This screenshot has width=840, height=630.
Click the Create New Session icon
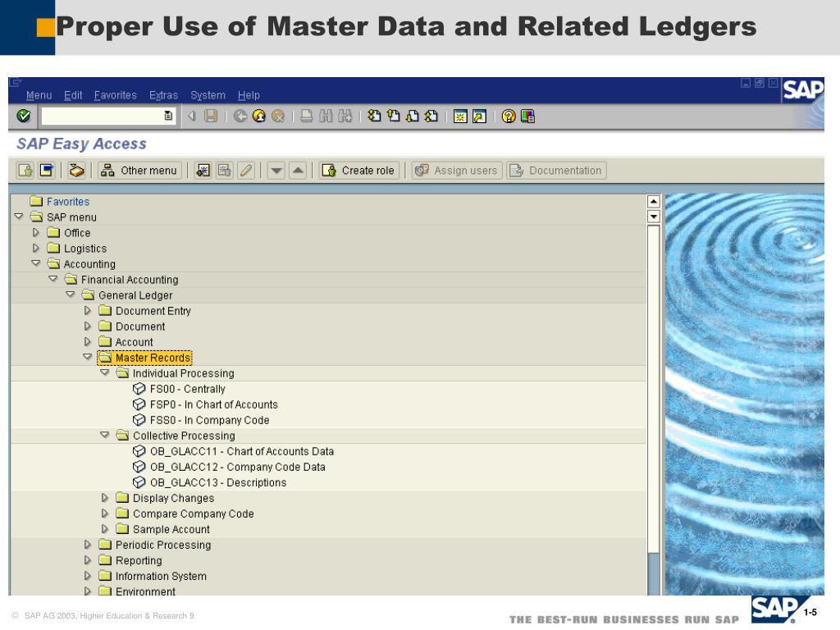(x=460, y=116)
